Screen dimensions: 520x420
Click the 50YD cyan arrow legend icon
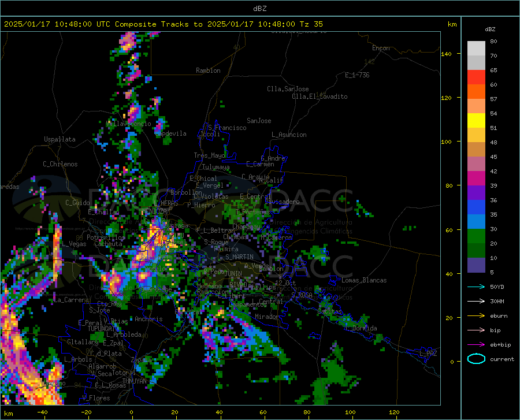click(x=476, y=287)
